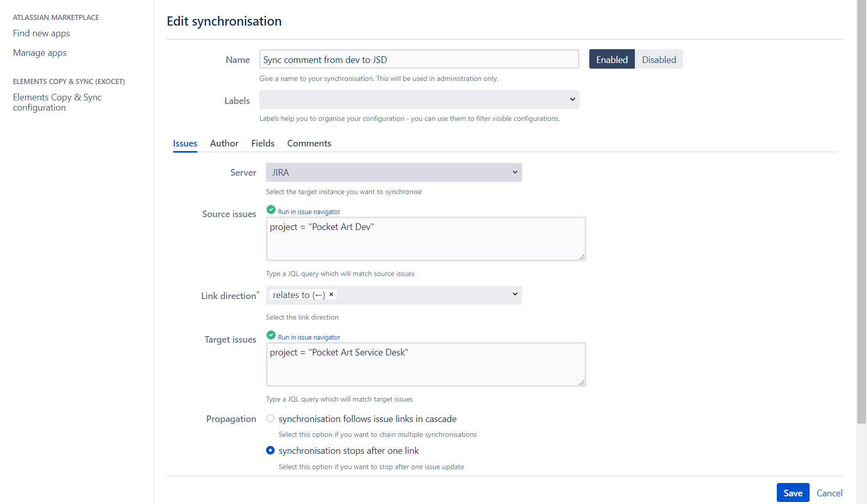Open Elements Copy & Sync configuration
The image size is (867, 504).
tap(57, 102)
